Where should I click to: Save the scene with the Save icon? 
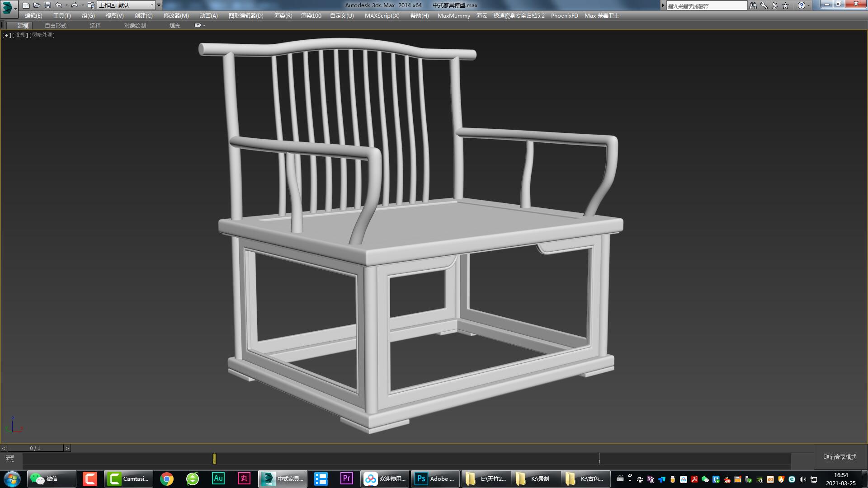click(x=47, y=5)
